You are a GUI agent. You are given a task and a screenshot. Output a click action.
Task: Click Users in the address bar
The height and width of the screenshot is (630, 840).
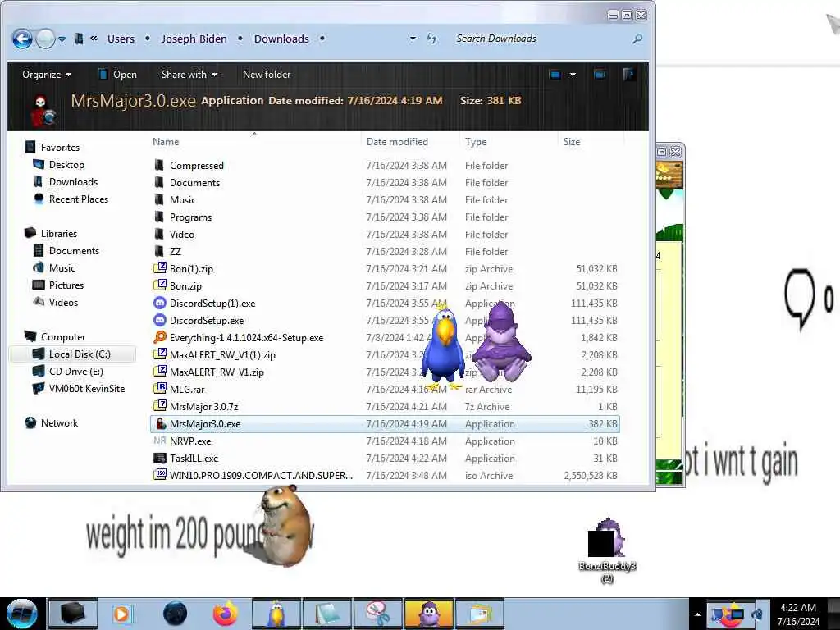[x=121, y=39]
